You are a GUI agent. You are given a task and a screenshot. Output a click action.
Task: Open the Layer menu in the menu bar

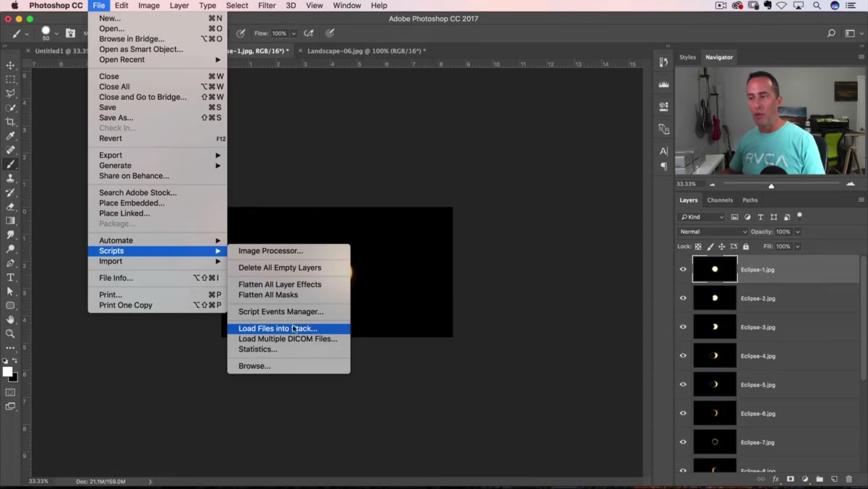[179, 6]
